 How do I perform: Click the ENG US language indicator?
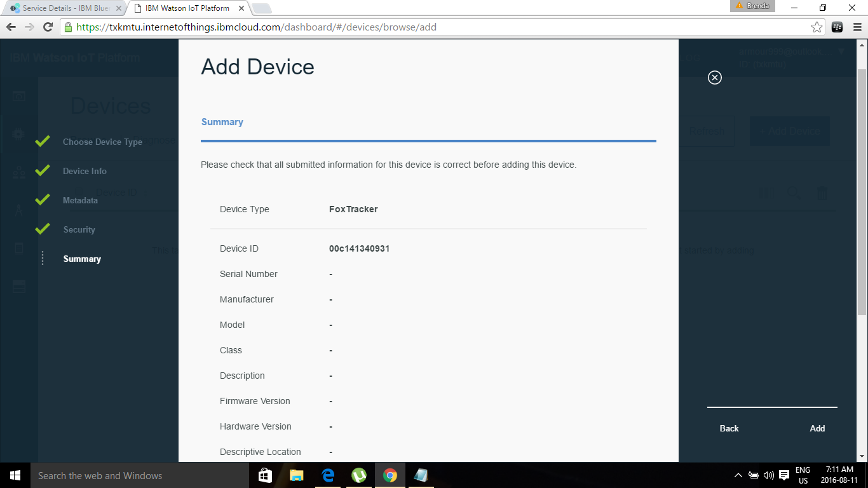[803, 475]
